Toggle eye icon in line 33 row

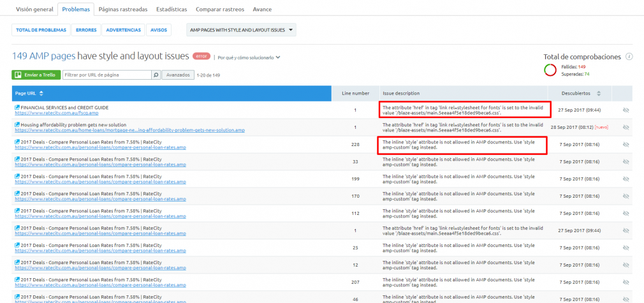626,162
